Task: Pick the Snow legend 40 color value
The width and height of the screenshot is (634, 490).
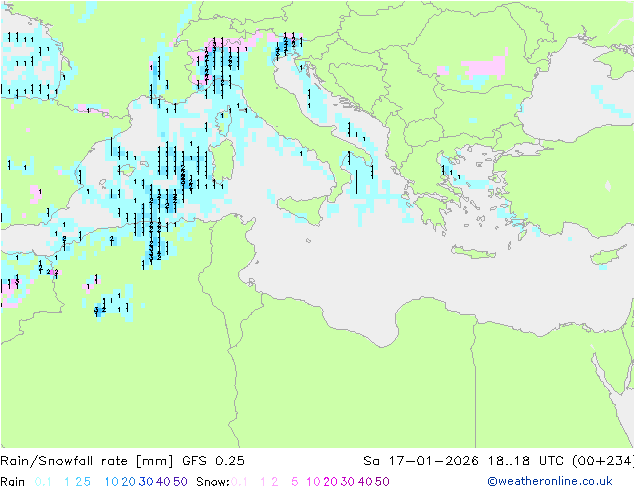Action: point(365,482)
